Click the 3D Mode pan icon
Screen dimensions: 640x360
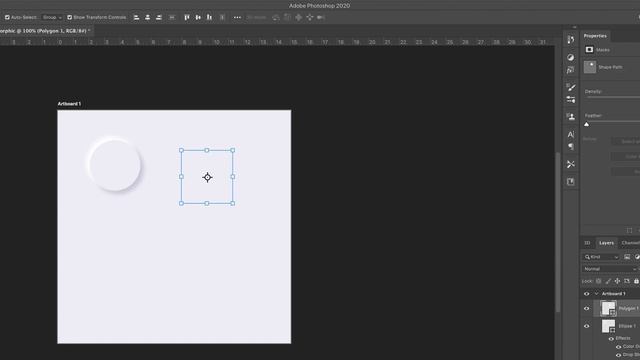[x=299, y=18]
